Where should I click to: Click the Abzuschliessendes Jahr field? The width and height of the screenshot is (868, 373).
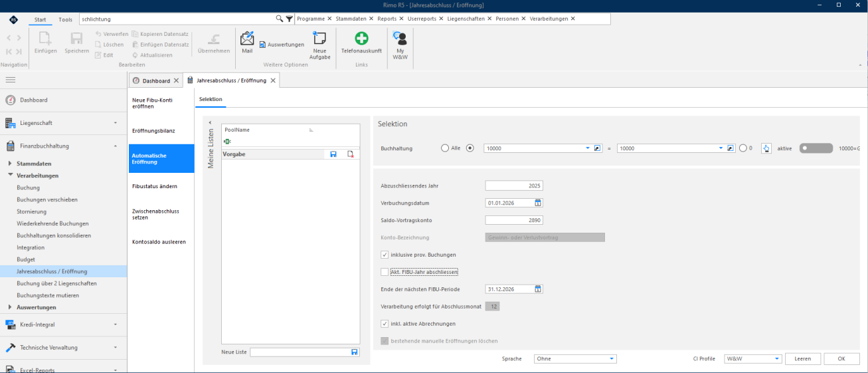[514, 186]
